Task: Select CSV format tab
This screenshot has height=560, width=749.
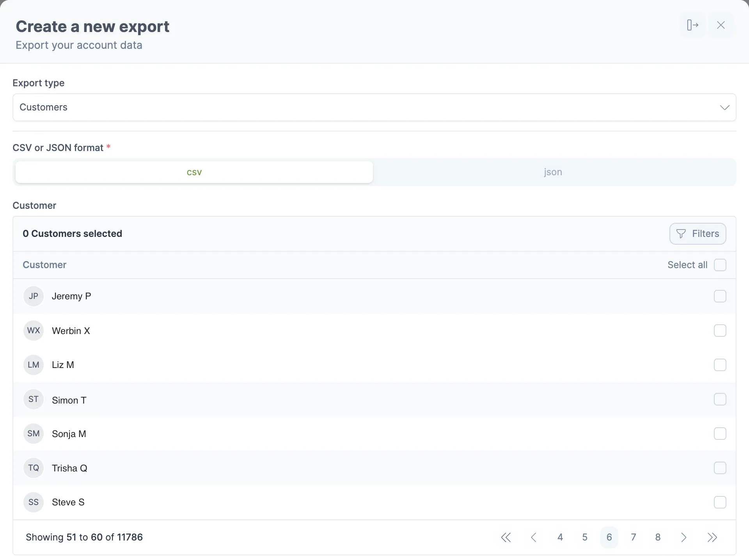Action: [x=194, y=172]
